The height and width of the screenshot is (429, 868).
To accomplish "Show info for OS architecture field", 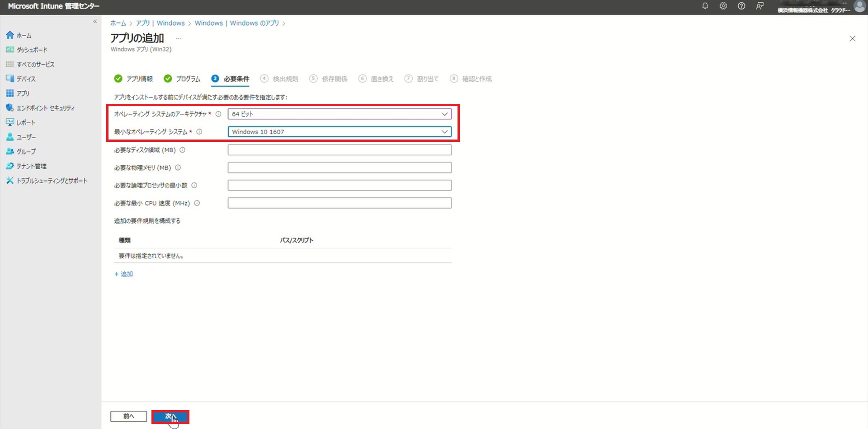I will pos(218,114).
